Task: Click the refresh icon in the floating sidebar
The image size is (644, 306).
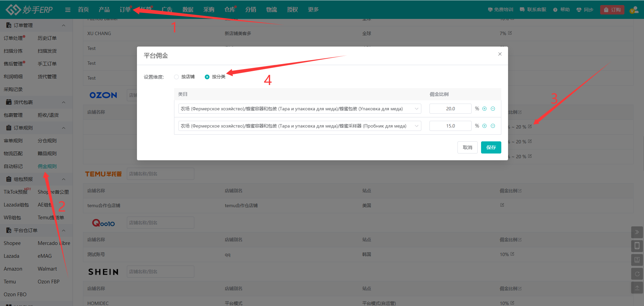Action: (637, 274)
